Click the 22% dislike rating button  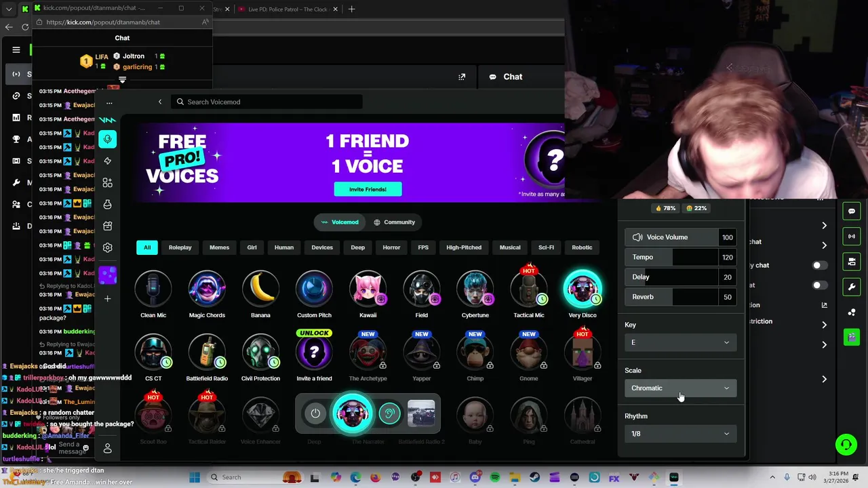pyautogui.click(x=696, y=208)
